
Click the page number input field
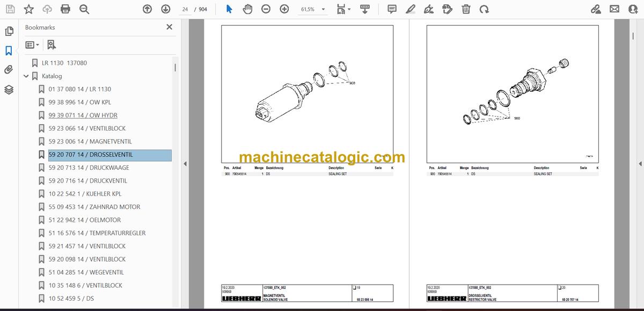pyautogui.click(x=185, y=9)
